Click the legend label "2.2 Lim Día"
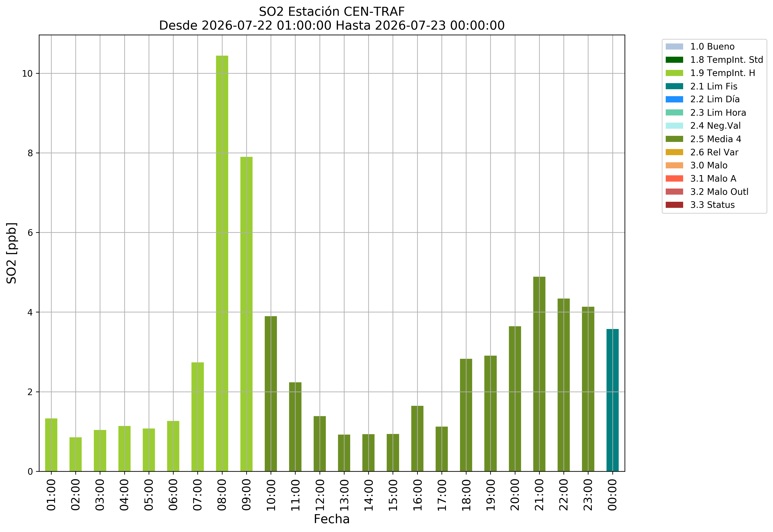773x532 pixels. [x=715, y=99]
